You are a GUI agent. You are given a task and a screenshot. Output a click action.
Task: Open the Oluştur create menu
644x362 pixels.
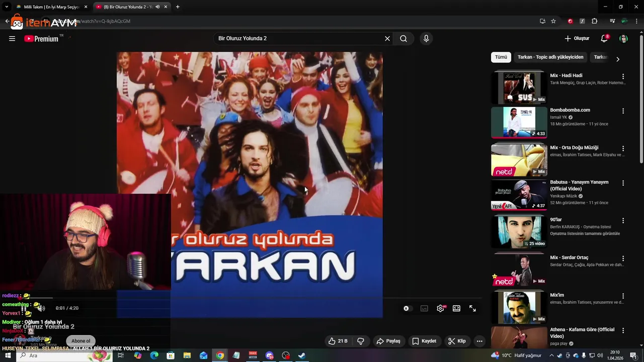[577, 39]
